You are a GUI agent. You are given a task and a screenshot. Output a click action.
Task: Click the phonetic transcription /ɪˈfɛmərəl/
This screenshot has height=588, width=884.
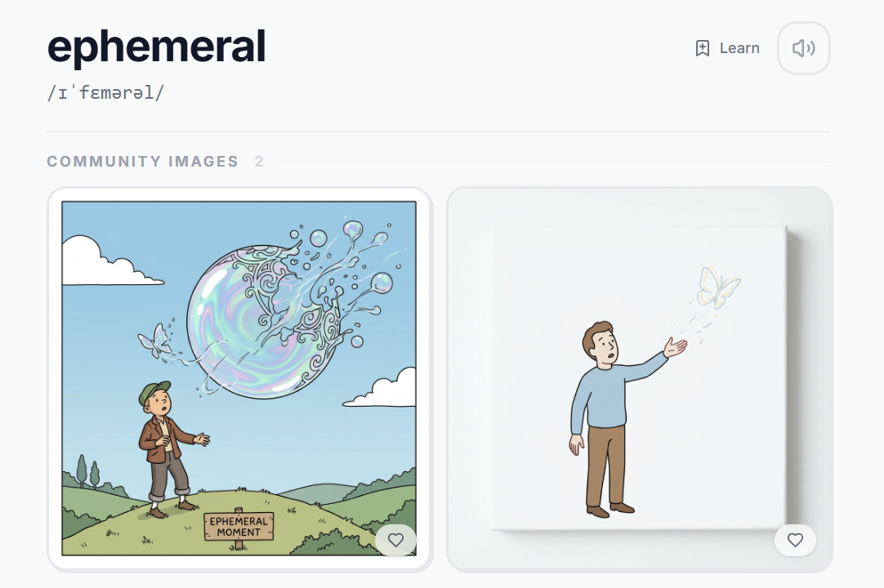105,93
